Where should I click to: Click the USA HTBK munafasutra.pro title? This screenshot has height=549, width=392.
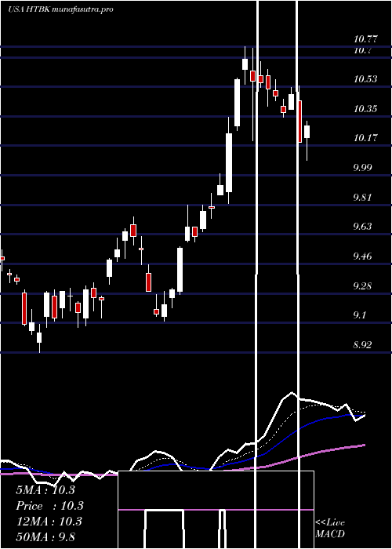(60, 9)
